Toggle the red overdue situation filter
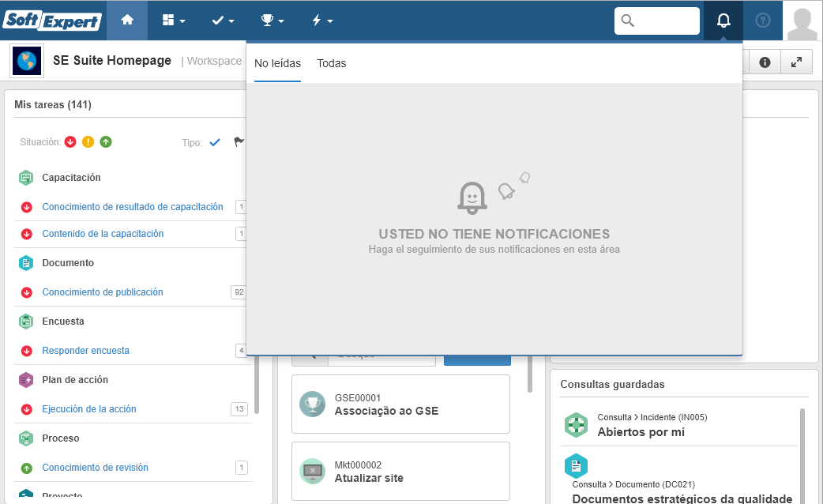This screenshot has height=504, width=823. point(70,141)
